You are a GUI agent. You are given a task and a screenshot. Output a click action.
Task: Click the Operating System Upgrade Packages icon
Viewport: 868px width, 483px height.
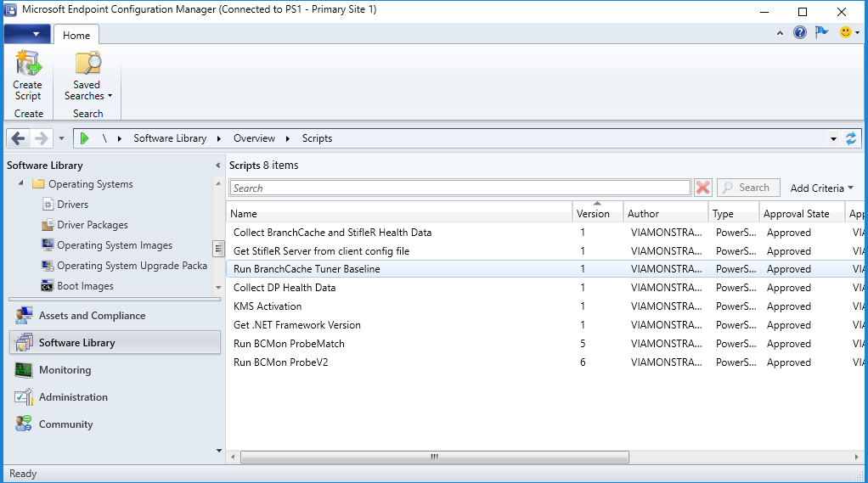pyautogui.click(x=48, y=266)
